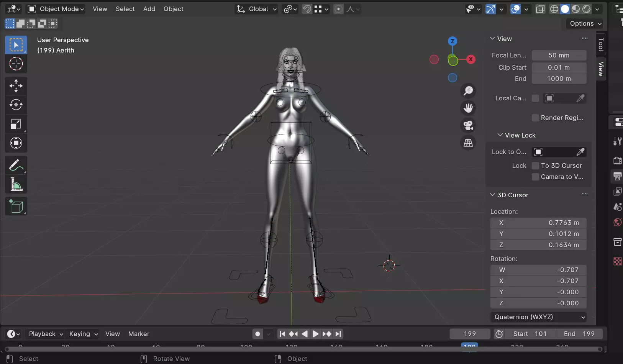Image resolution: width=623 pixels, height=364 pixels.
Task: Open the 3D viewport editor type dropdown
Action: click(x=14, y=9)
